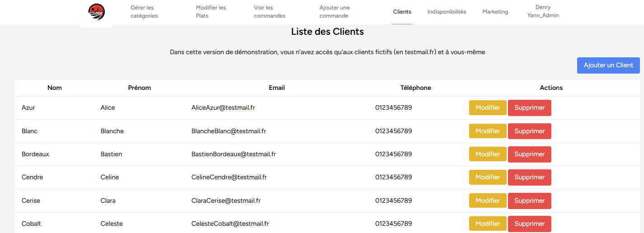Select email ClaraCerise@testmail.fr

tap(226, 200)
